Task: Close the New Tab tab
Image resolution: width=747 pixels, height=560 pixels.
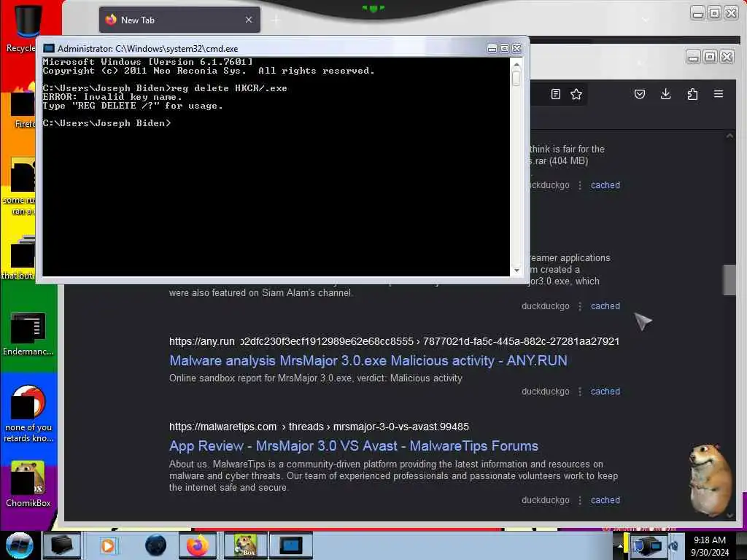Action: (x=249, y=20)
